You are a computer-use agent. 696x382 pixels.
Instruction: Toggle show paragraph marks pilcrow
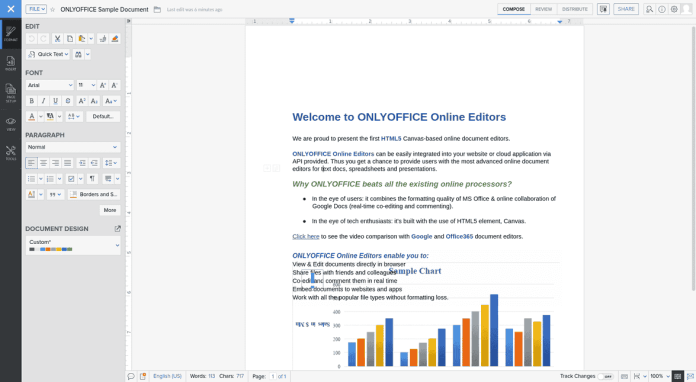[92, 179]
